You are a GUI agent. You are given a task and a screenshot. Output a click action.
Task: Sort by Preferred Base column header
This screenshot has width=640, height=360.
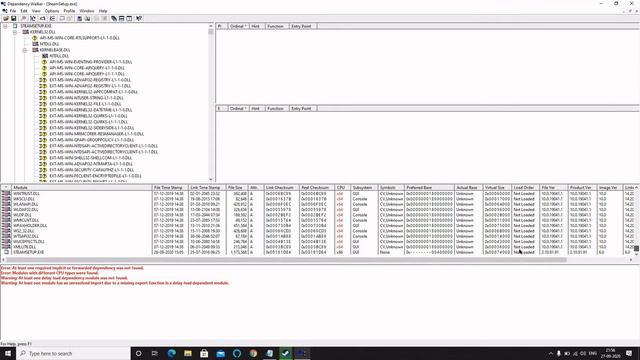[429, 188]
